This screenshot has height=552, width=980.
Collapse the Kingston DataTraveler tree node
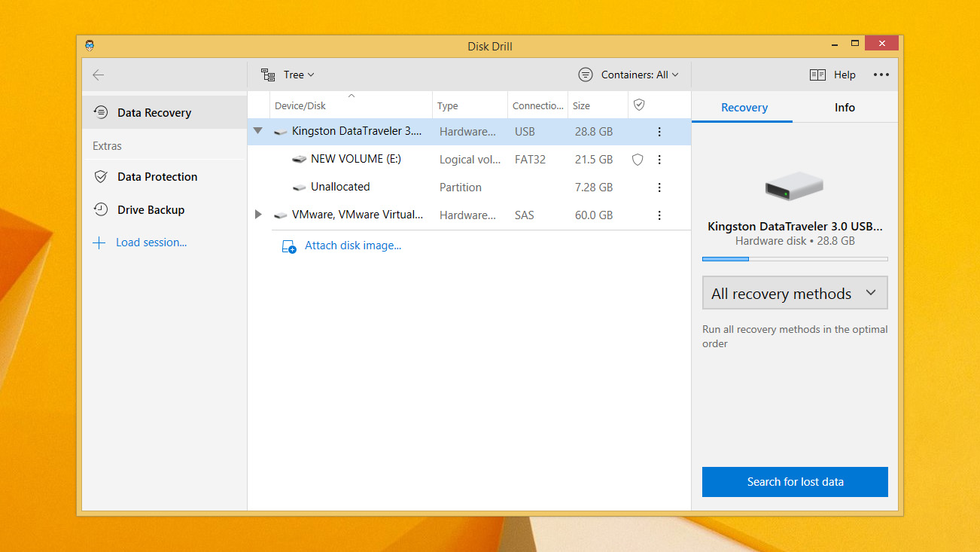[258, 131]
